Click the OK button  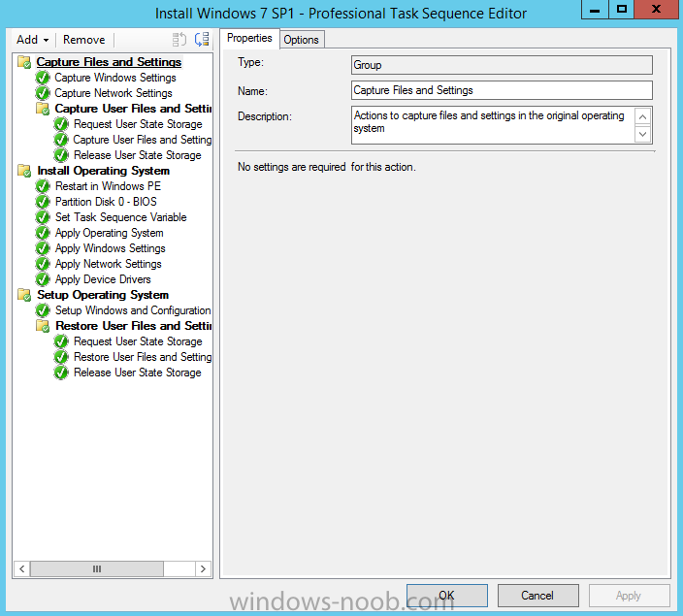[x=447, y=596]
